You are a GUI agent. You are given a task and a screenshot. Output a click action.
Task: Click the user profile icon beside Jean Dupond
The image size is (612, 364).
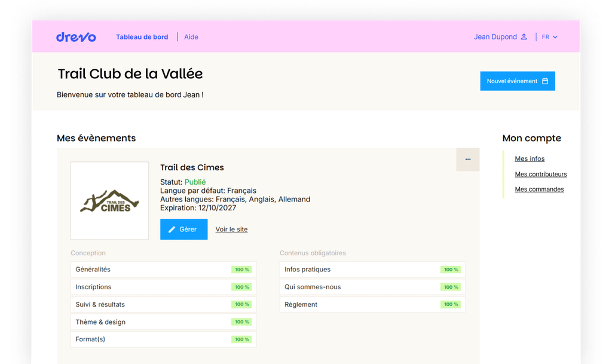tap(524, 36)
